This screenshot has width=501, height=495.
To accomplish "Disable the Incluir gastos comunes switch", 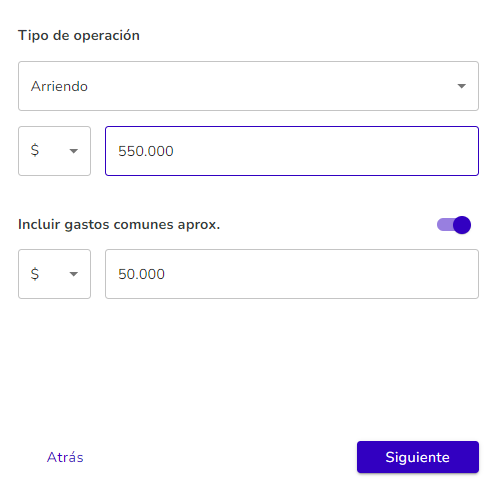I will pyautogui.click(x=454, y=225).
